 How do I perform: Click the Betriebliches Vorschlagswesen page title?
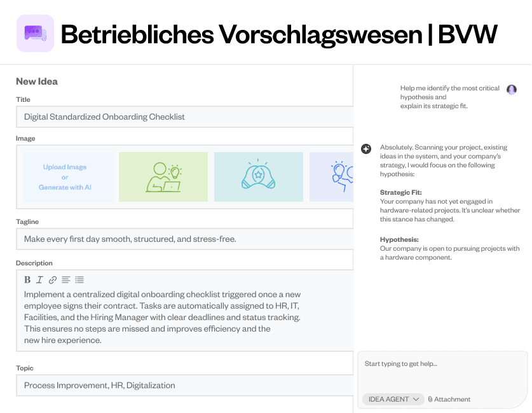(279, 34)
